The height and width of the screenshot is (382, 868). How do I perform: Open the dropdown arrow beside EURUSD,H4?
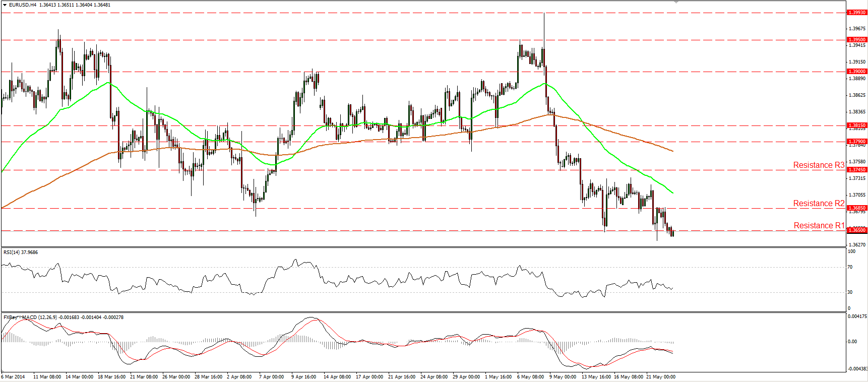tap(5, 5)
